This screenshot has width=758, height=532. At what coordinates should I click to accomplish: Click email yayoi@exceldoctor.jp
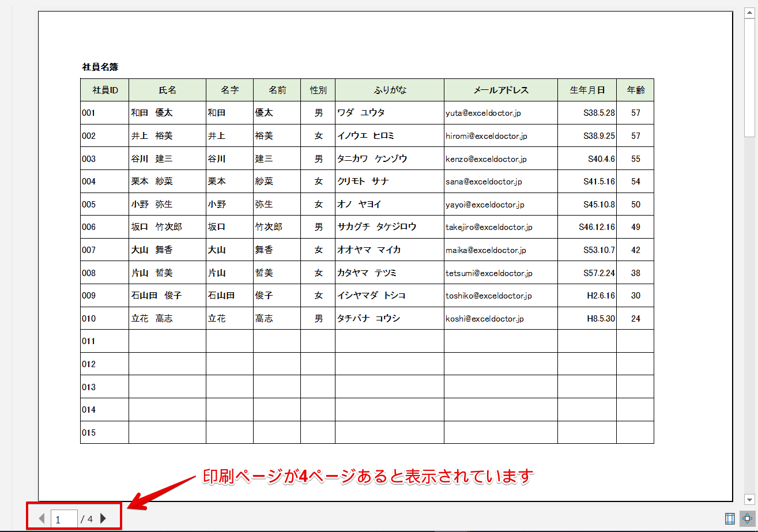[x=485, y=205]
